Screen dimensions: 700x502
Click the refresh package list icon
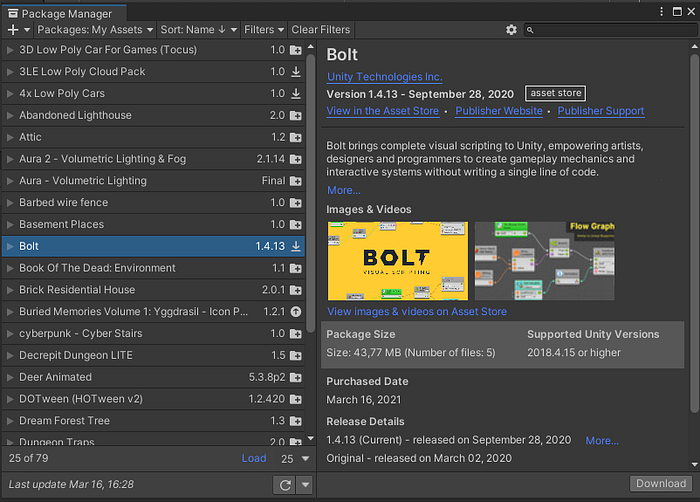point(284,485)
